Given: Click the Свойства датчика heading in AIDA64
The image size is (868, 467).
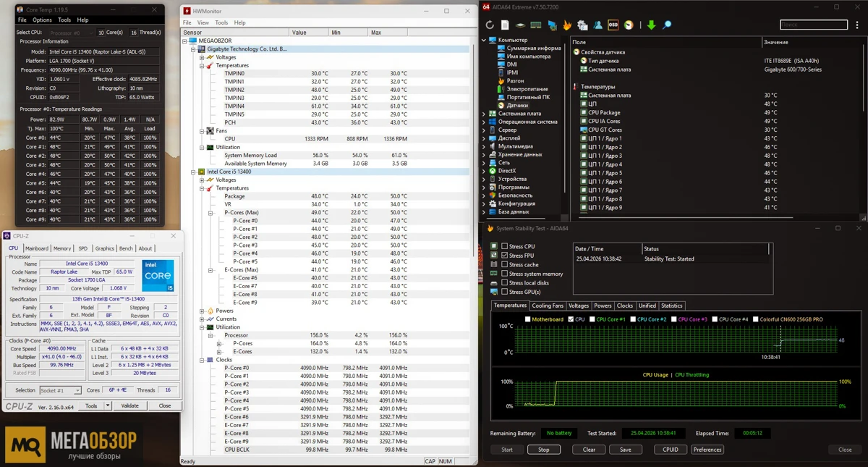Looking at the screenshot, I should pyautogui.click(x=599, y=52).
